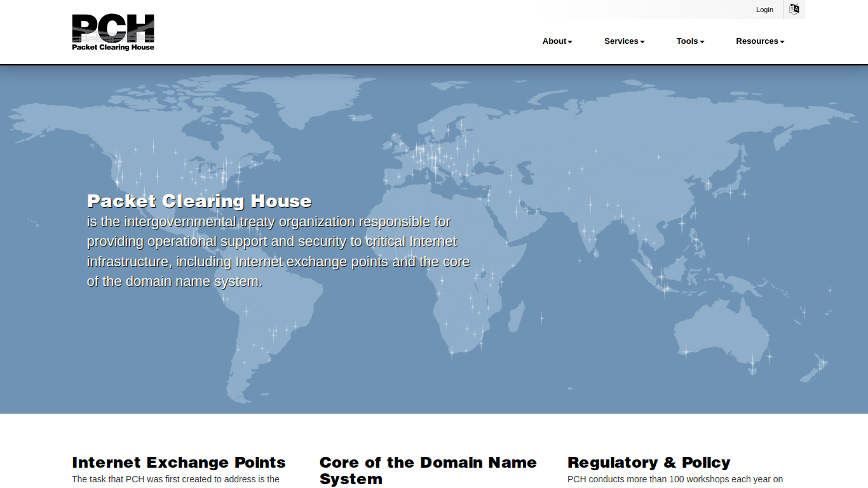Image resolution: width=868 pixels, height=488 pixels.
Task: Click the Core of the Domain Name System heading
Action: pos(428,471)
